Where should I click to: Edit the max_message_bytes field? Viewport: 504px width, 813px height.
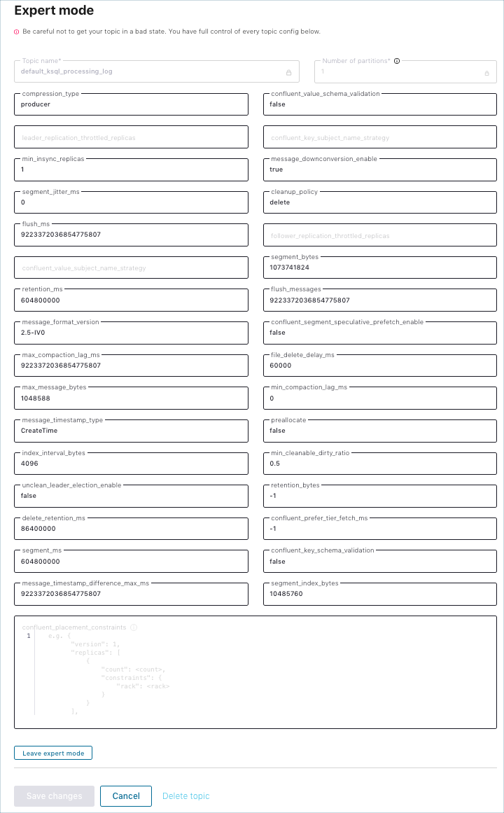[131, 398]
